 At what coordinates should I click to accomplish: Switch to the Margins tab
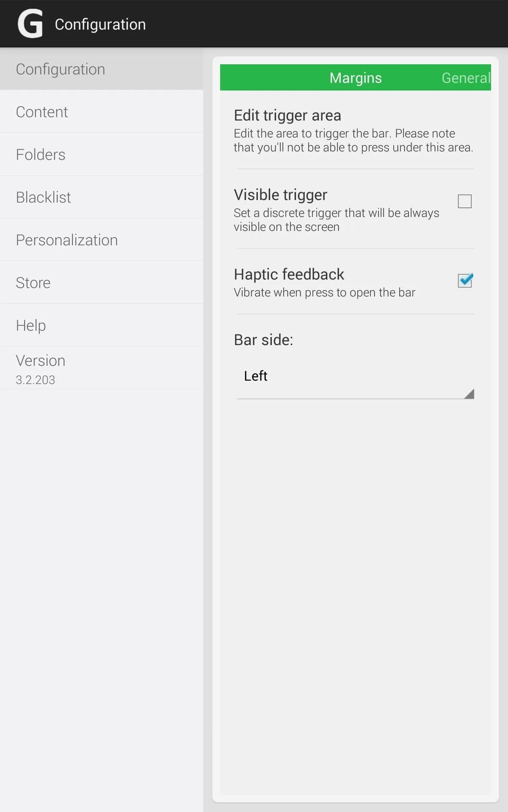(356, 78)
